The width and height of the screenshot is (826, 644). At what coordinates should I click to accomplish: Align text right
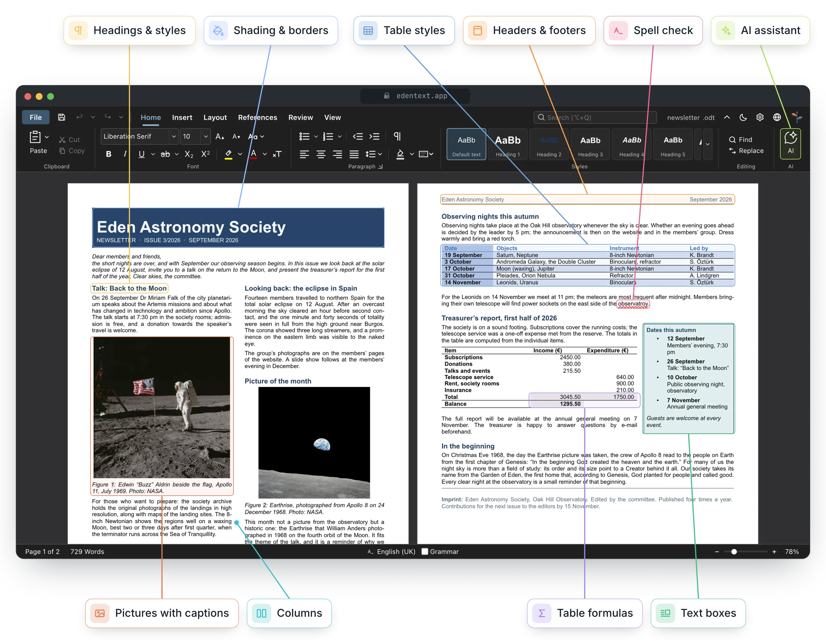(x=337, y=154)
